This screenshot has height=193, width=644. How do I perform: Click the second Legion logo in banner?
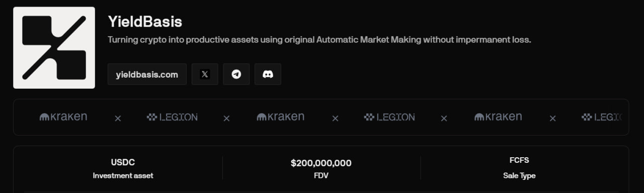pyautogui.click(x=389, y=117)
